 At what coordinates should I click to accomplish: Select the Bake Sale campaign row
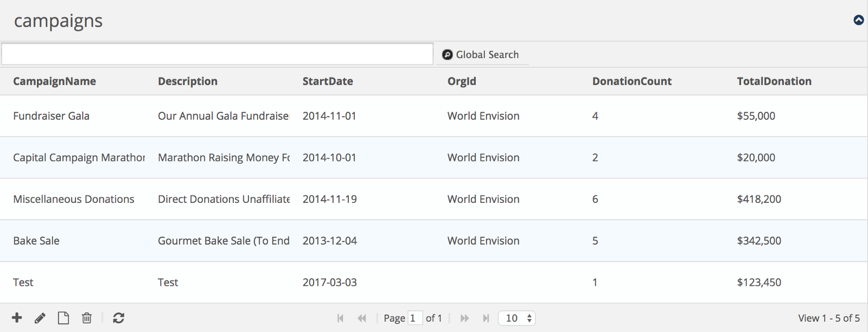[x=36, y=241]
